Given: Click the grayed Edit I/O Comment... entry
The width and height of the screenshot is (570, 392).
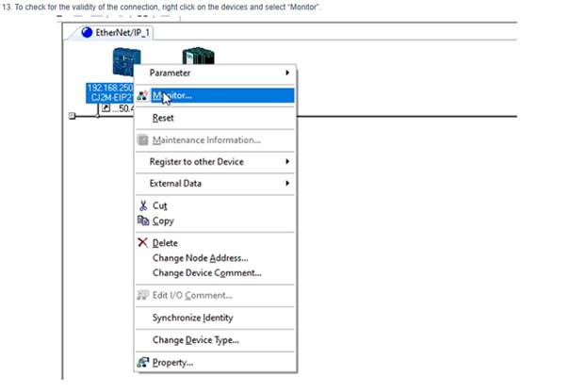Looking at the screenshot, I should [215, 295].
